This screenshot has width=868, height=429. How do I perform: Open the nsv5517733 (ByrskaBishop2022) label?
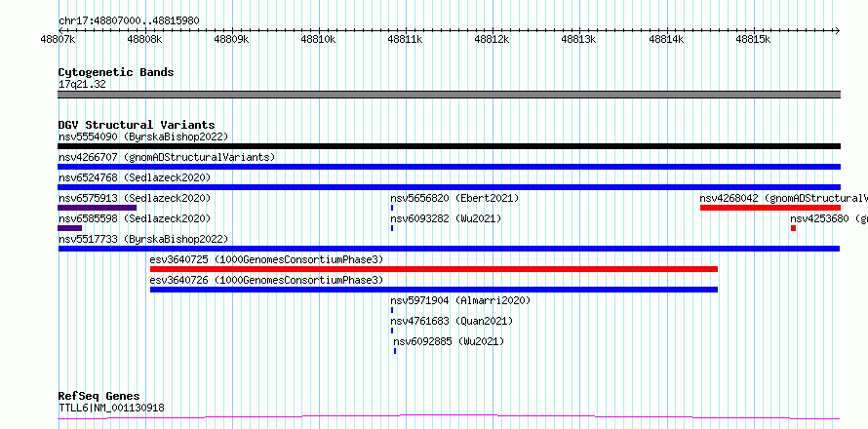(143, 239)
